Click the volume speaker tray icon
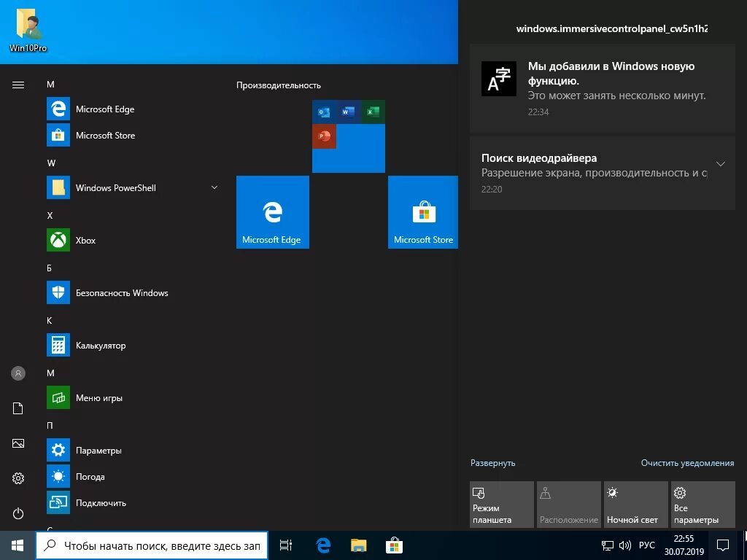The width and height of the screenshot is (747, 560). point(624,545)
